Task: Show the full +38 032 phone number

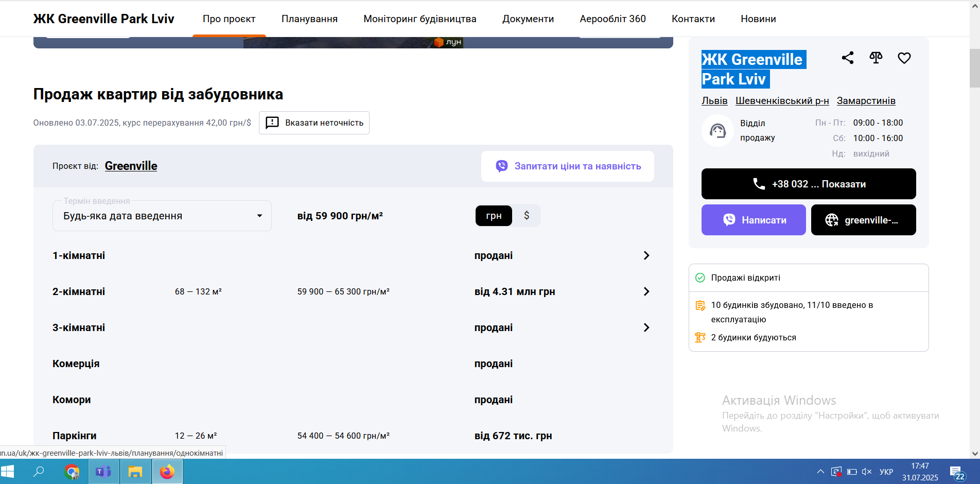Action: tap(809, 184)
